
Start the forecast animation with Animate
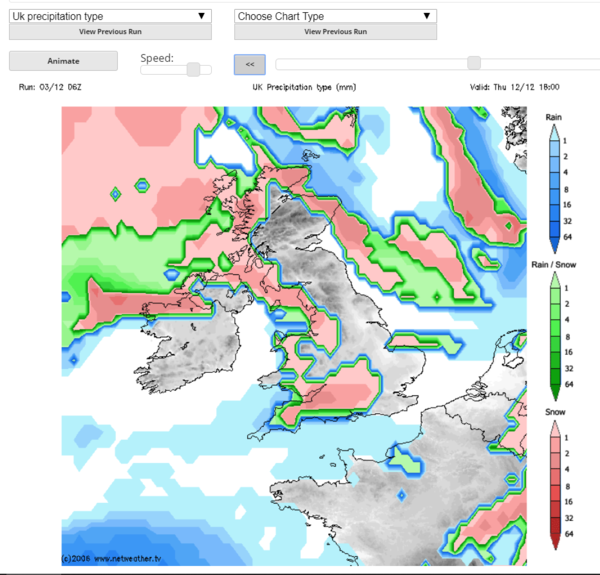tap(63, 61)
